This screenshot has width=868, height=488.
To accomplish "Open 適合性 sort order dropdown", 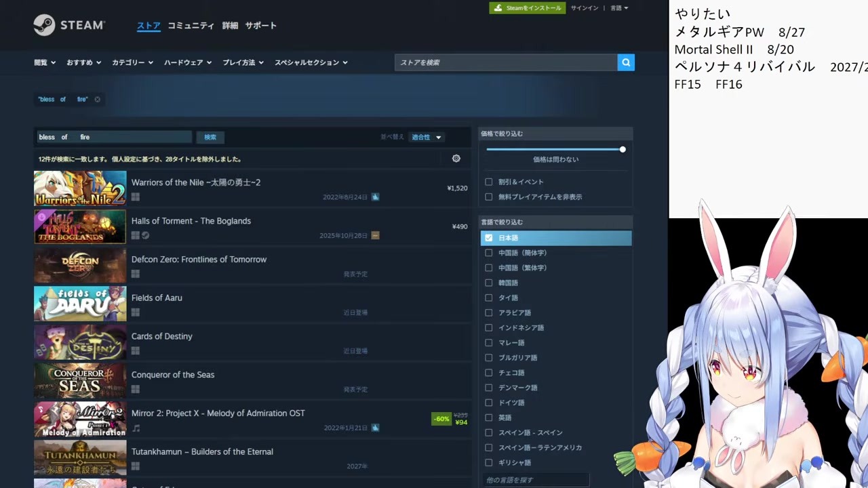I will tap(427, 137).
